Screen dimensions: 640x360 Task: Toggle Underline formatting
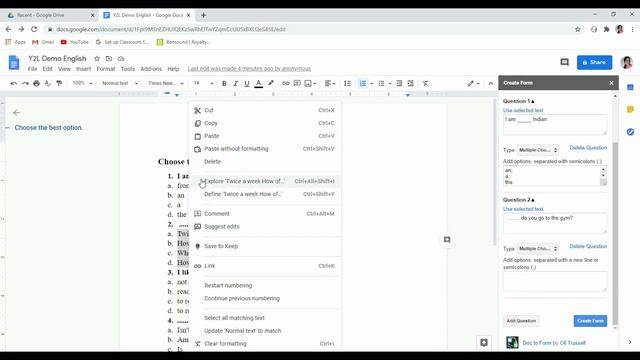coord(247,83)
